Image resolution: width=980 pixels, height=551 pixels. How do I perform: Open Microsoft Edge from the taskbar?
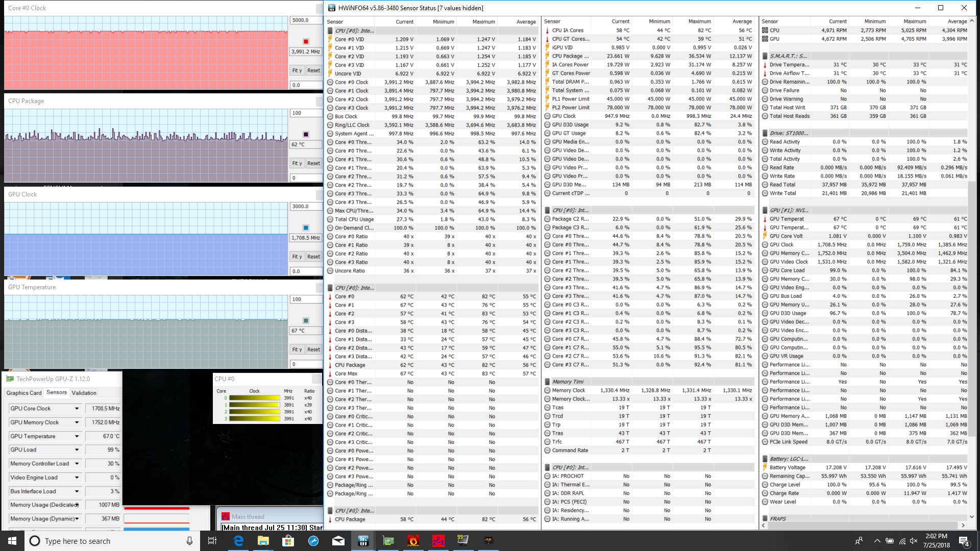point(238,541)
